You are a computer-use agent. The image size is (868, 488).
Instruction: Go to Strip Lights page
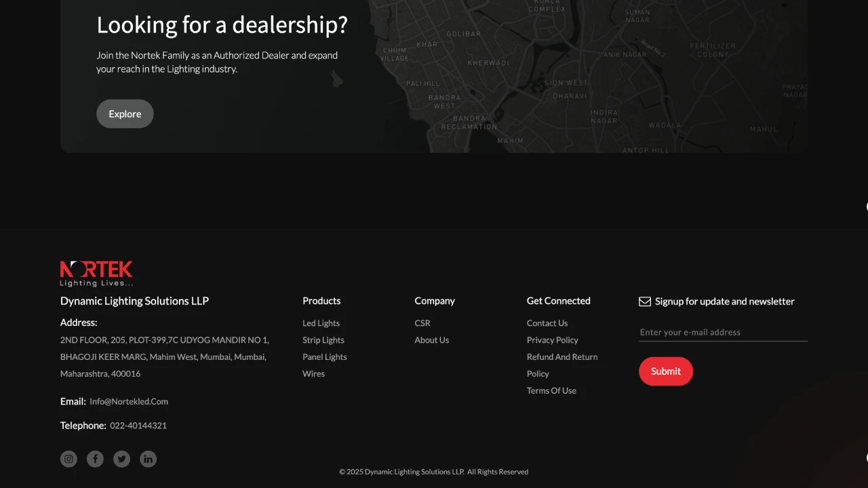click(x=323, y=340)
